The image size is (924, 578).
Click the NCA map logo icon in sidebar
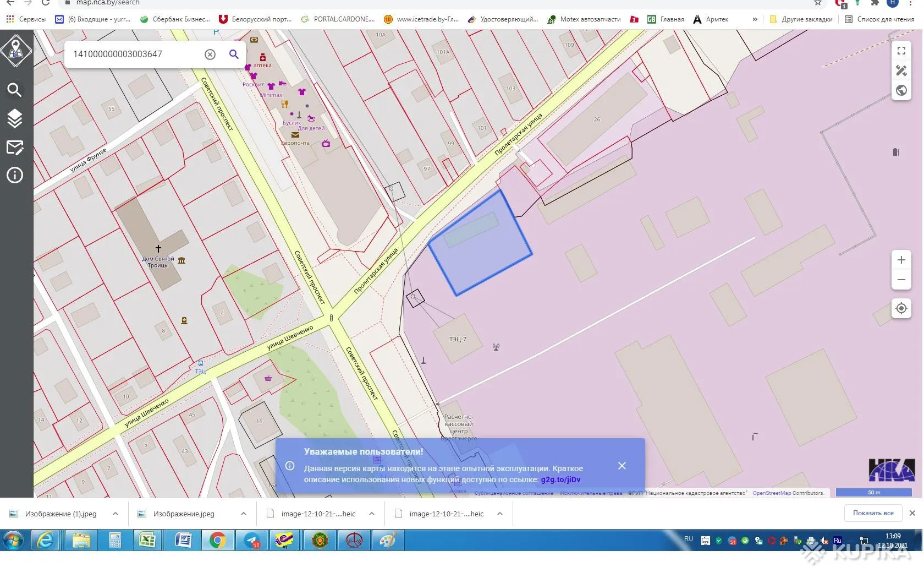[16, 50]
